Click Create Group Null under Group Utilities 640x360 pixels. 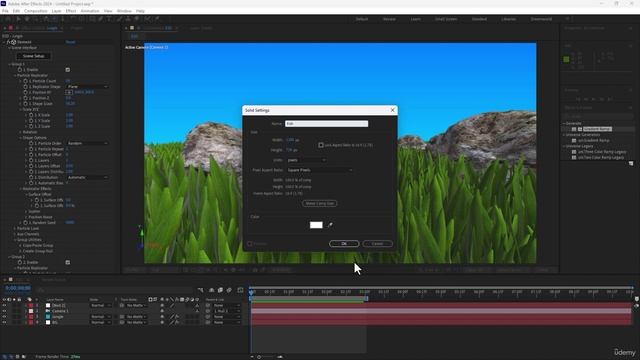38,251
